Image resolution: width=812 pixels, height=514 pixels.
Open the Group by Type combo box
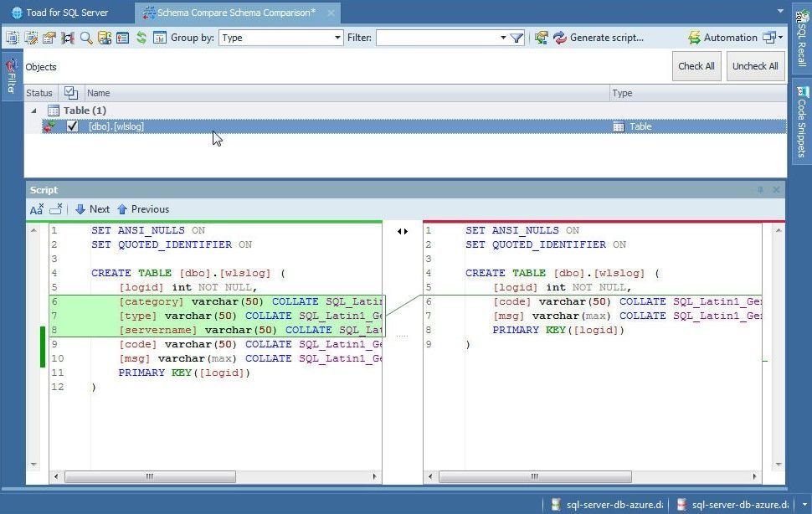point(280,38)
